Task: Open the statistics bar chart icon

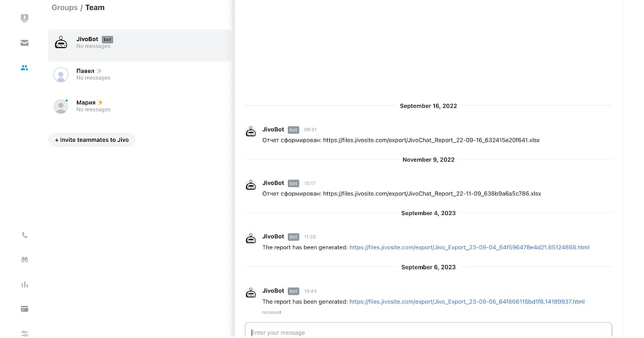Action: coord(24,285)
